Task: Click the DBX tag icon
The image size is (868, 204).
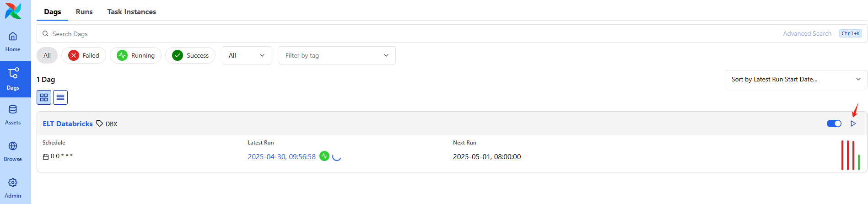Action: [99, 123]
